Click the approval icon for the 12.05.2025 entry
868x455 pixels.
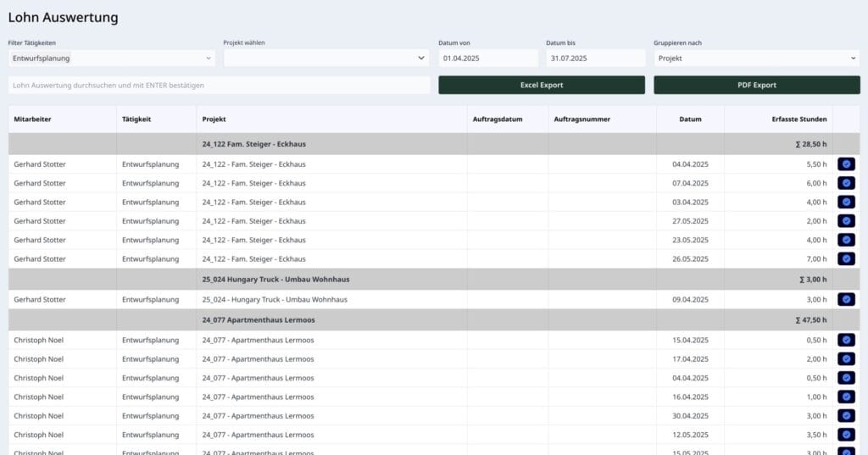846,435
